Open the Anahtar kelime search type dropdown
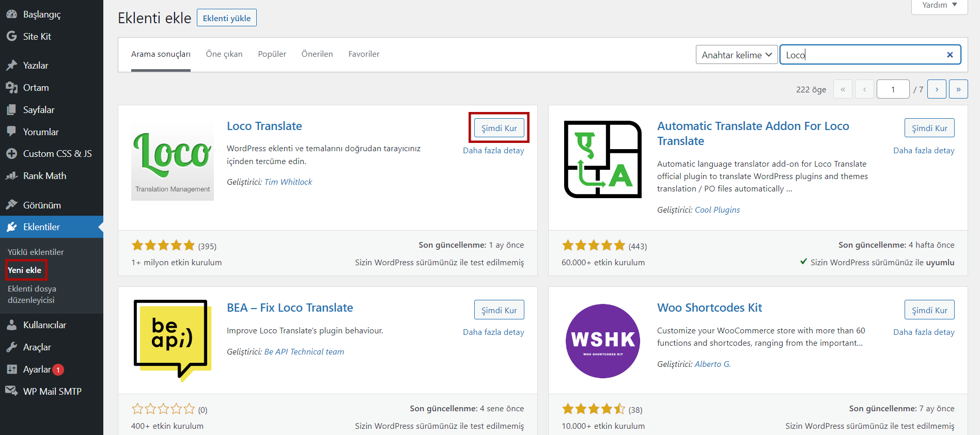The height and width of the screenshot is (435, 980). pyautogui.click(x=737, y=55)
